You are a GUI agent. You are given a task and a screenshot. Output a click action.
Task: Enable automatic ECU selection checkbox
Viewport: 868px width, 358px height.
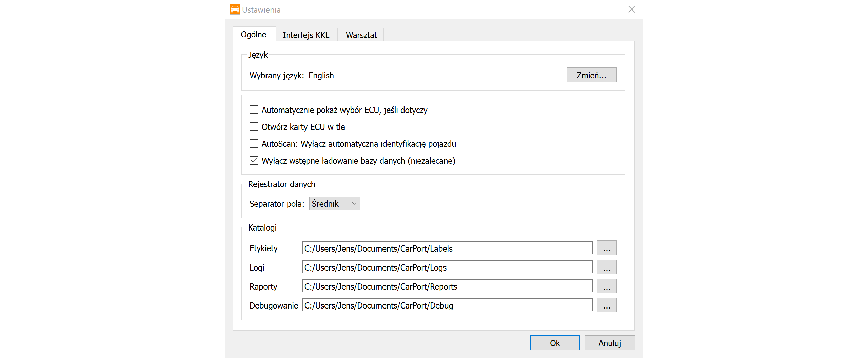click(x=254, y=110)
